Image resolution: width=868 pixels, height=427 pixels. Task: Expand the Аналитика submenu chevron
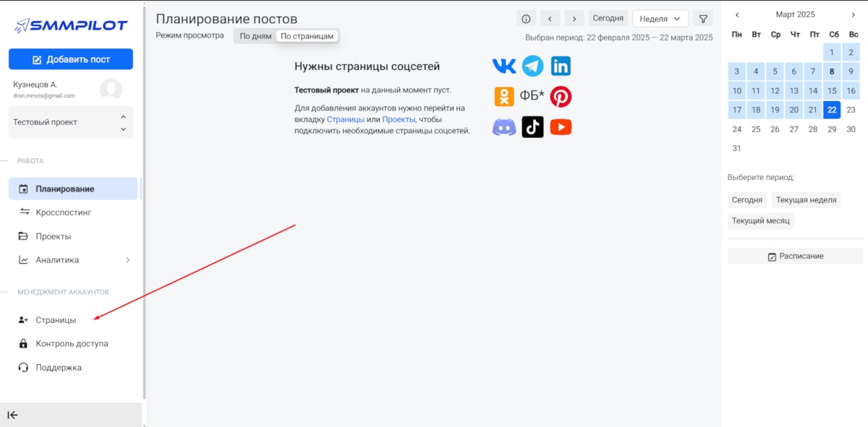coord(127,260)
